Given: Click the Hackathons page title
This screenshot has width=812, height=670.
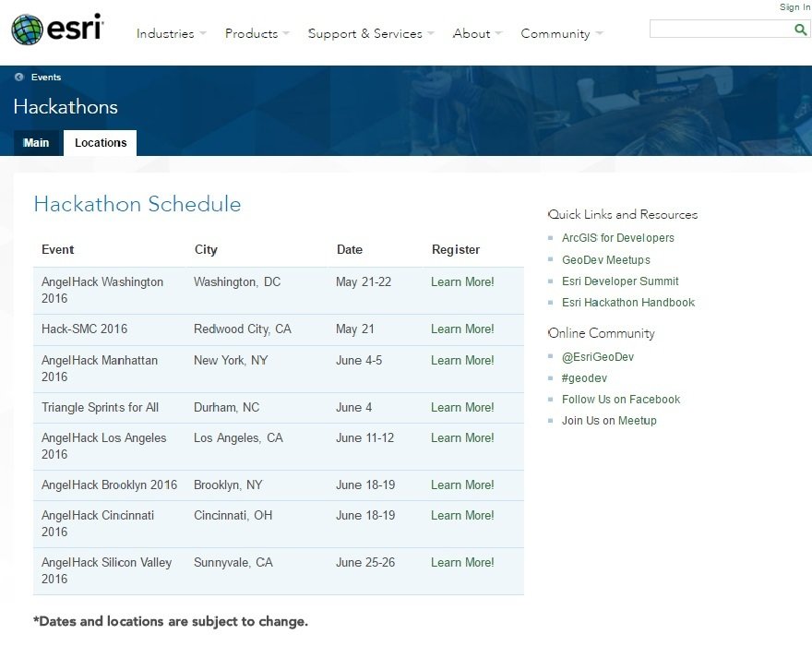Looking at the screenshot, I should point(66,107).
